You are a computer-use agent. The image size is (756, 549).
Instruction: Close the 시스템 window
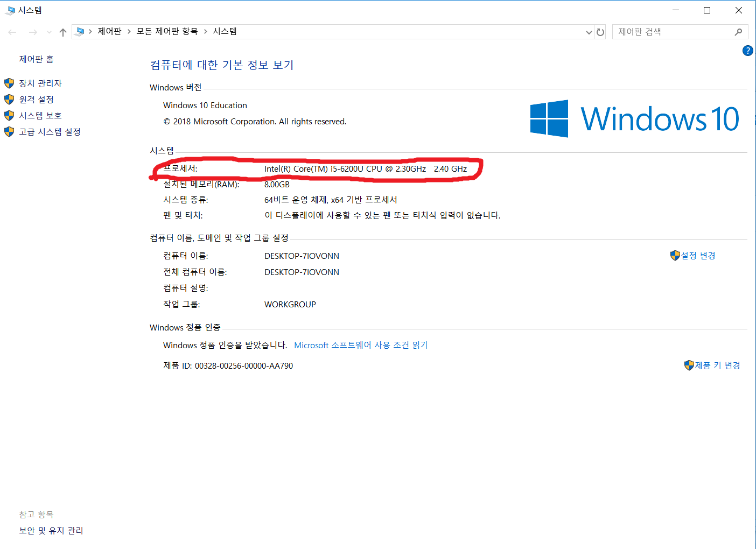click(x=739, y=10)
